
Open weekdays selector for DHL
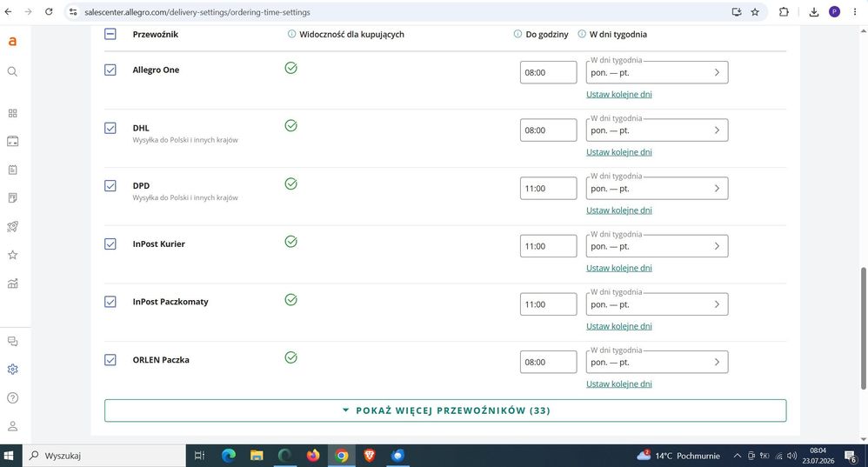pyautogui.click(x=658, y=130)
